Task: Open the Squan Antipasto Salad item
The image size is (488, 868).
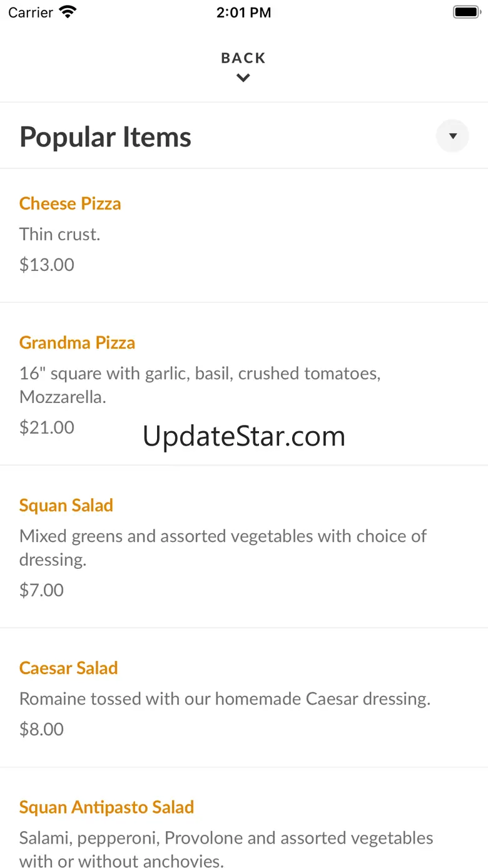Action: [106, 807]
